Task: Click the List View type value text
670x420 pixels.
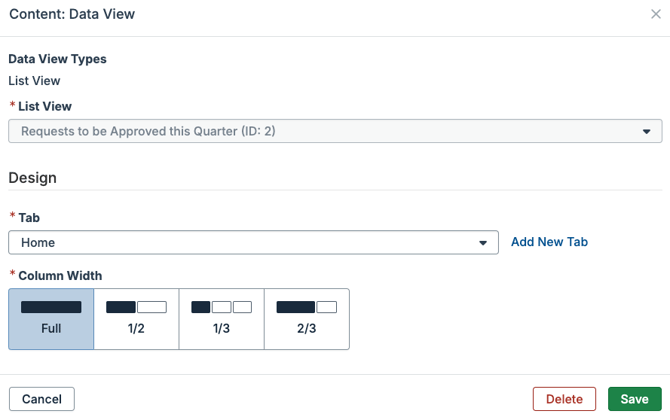Action: click(34, 81)
